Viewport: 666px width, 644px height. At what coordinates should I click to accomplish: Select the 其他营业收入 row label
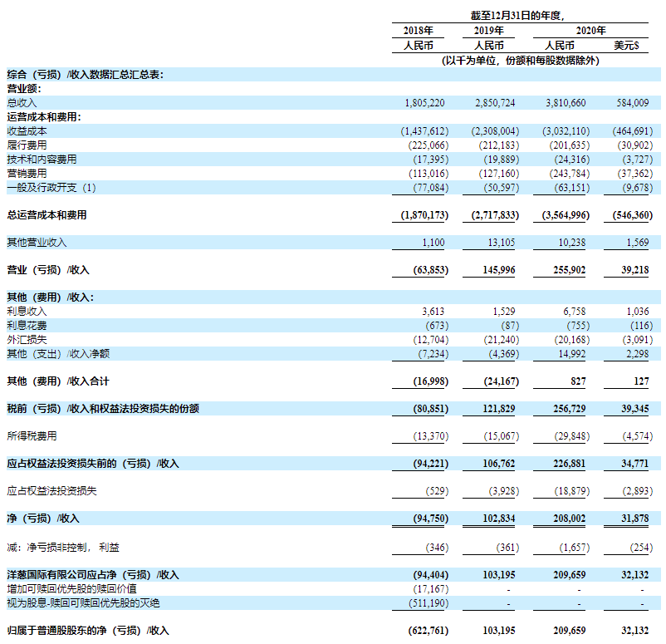point(37,243)
